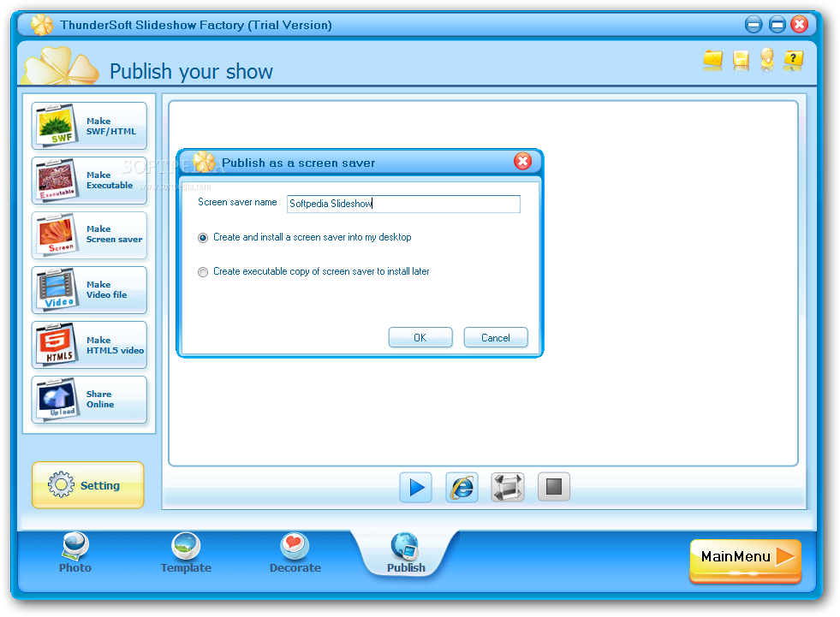Viewport: 840px width, 617px height.
Task: Select Create and install screen saver radio
Action: [x=203, y=238]
